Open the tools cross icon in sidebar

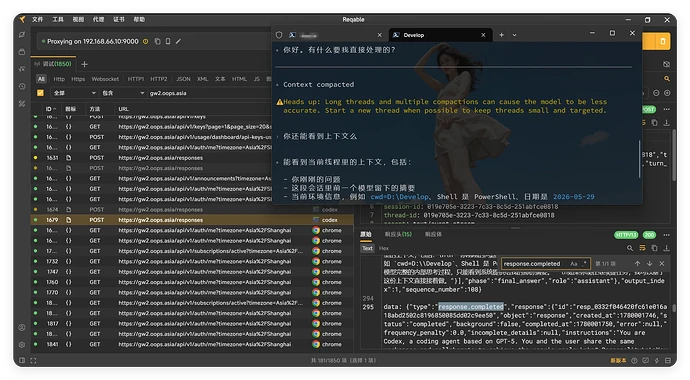click(x=22, y=104)
